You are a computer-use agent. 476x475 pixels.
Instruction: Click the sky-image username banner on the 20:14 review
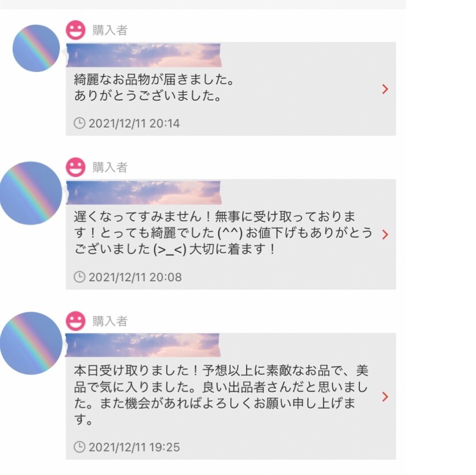[x=144, y=55]
